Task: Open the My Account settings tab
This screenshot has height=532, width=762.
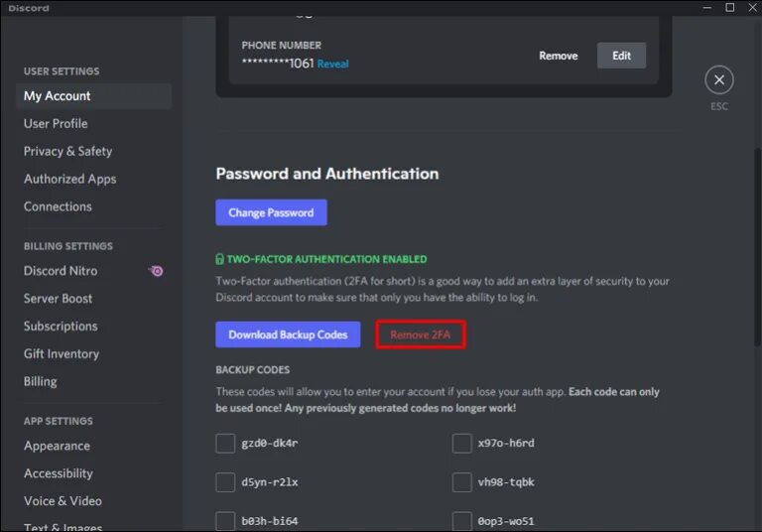Action: point(58,96)
